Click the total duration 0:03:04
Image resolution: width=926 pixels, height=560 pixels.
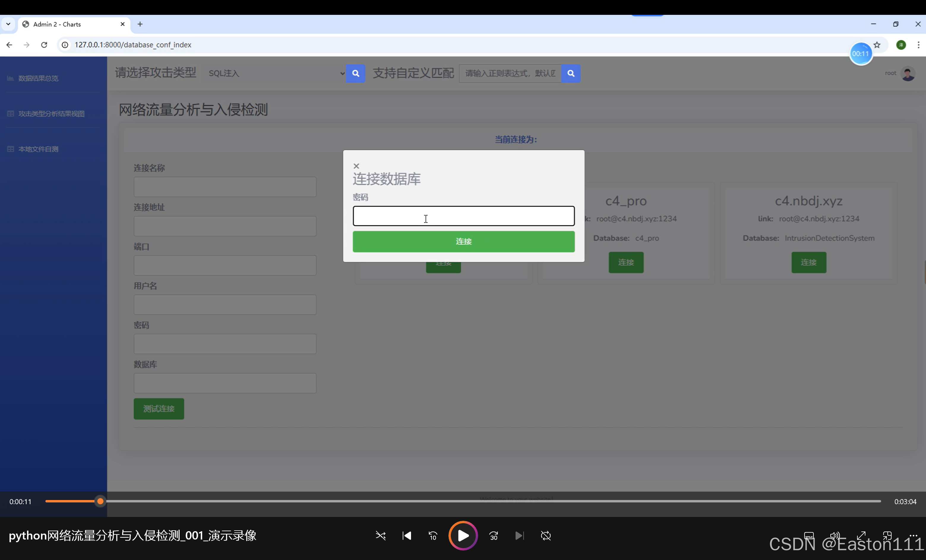905,502
